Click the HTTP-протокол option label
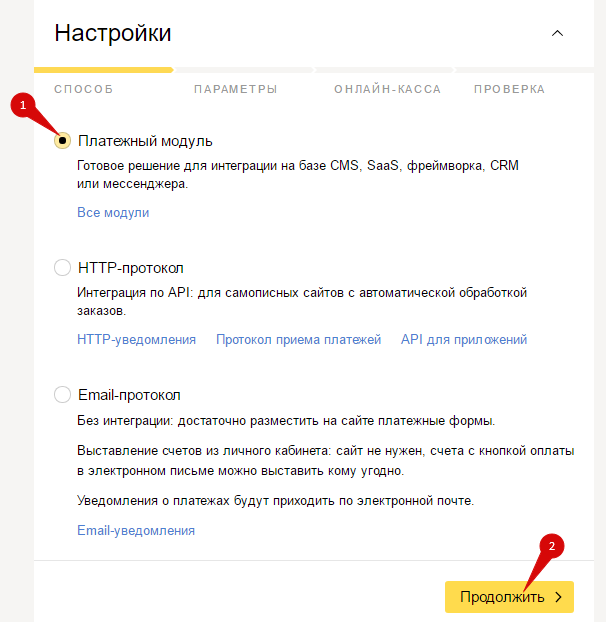 tap(130, 268)
